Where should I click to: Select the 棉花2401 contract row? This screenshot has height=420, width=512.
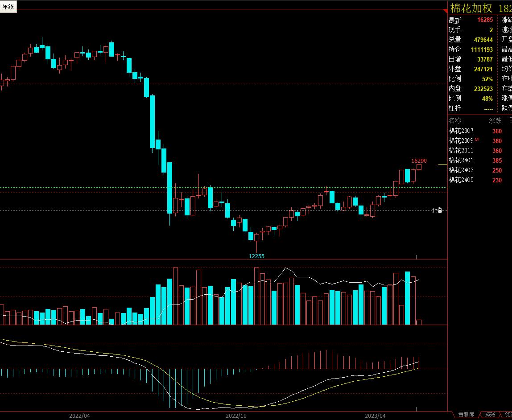click(479, 160)
